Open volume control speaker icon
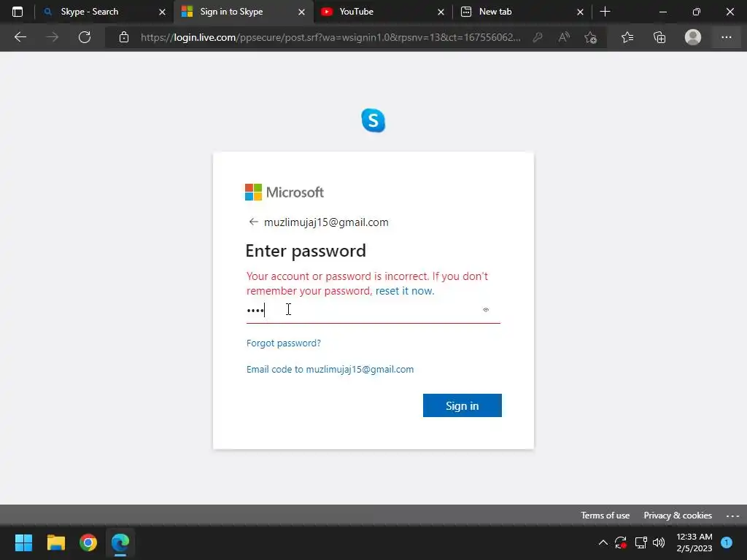Viewport: 747px width, 560px height. coord(659,542)
